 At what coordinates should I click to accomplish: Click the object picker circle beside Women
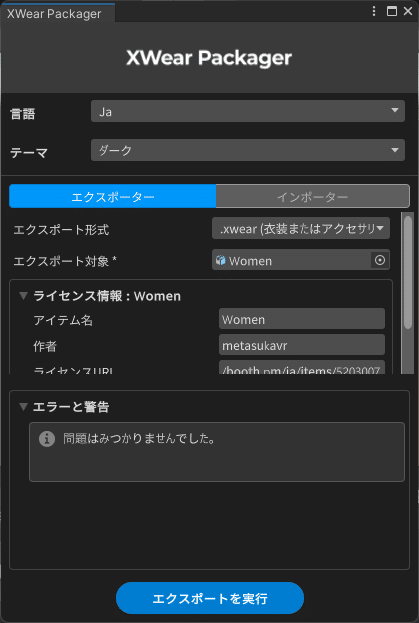click(380, 260)
